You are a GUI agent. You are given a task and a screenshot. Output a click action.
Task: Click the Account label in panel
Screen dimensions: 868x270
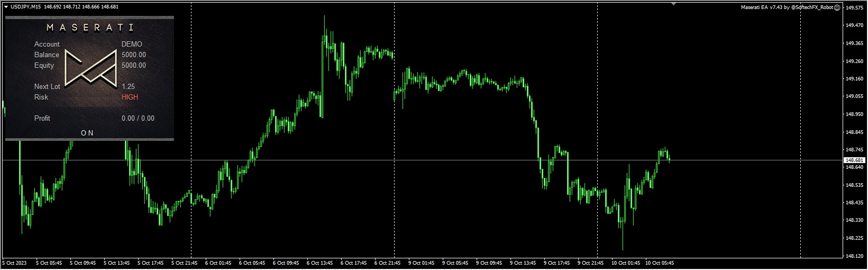coord(47,44)
